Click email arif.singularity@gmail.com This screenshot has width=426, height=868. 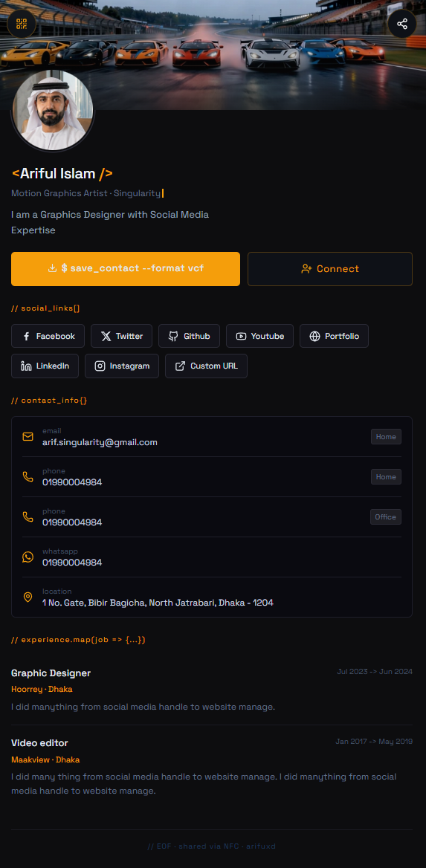100,442
